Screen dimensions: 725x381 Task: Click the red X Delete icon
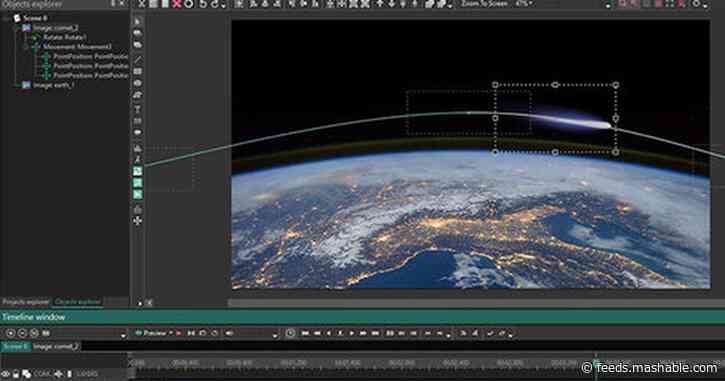[x=177, y=4]
